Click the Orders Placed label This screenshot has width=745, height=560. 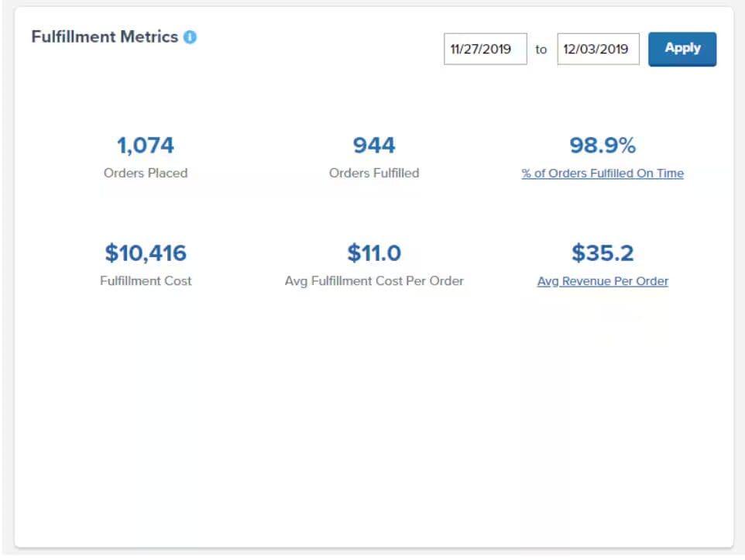146,173
